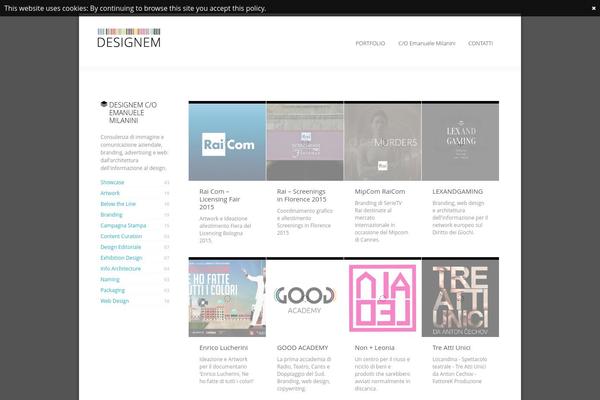Select the Design Editoriale category
Viewport: 600px width, 400px height.
(121, 247)
